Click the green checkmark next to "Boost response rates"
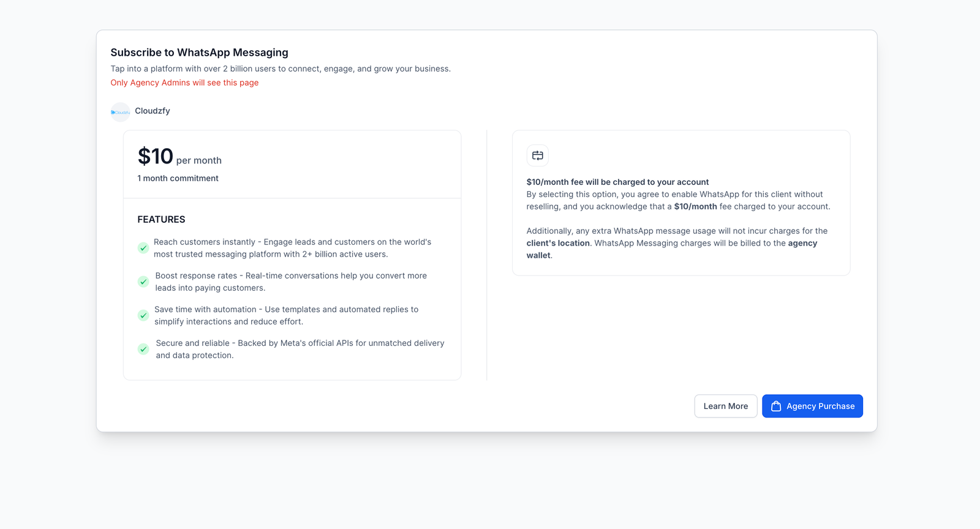This screenshot has width=980, height=529. coord(143,282)
